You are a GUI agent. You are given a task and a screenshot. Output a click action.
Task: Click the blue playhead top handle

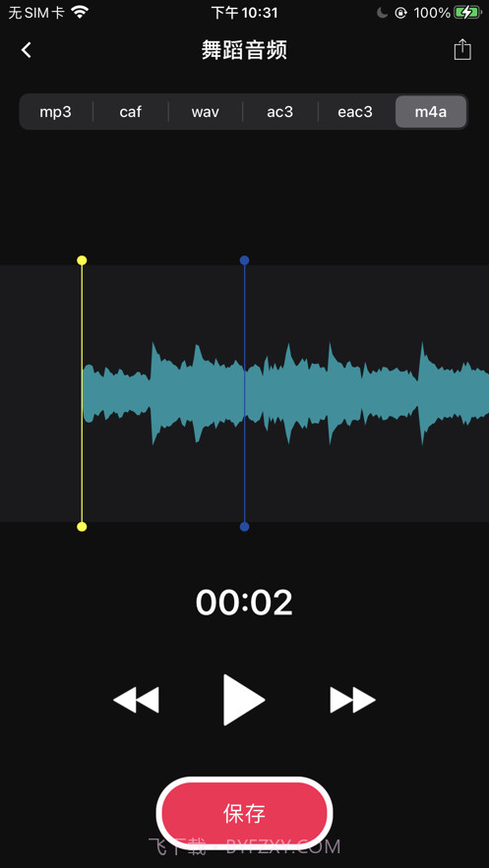pyautogui.click(x=244, y=260)
